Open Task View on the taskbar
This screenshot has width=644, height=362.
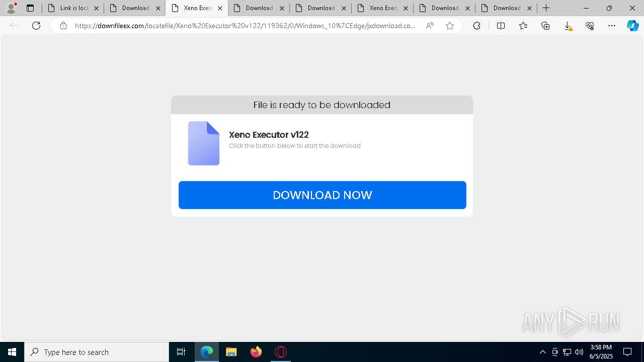181,352
